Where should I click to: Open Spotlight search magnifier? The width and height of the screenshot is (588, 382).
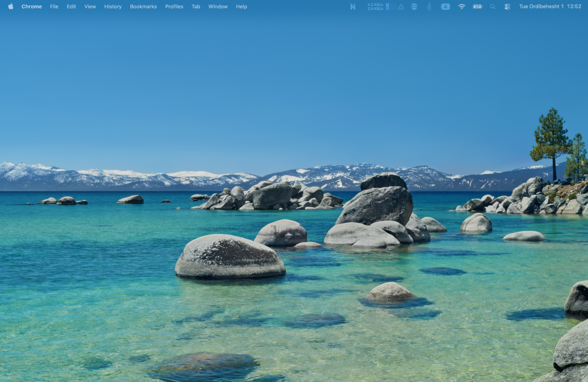(x=493, y=6)
